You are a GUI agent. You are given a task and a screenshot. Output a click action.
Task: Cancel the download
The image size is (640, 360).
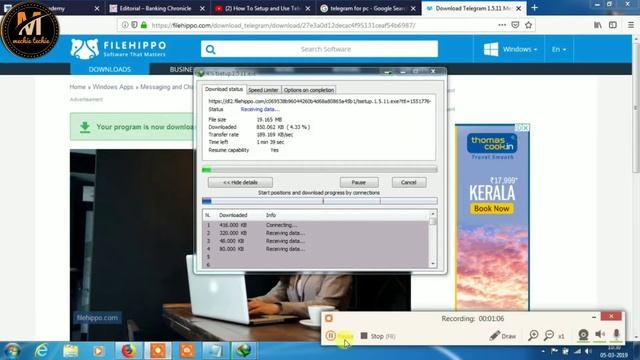click(409, 182)
